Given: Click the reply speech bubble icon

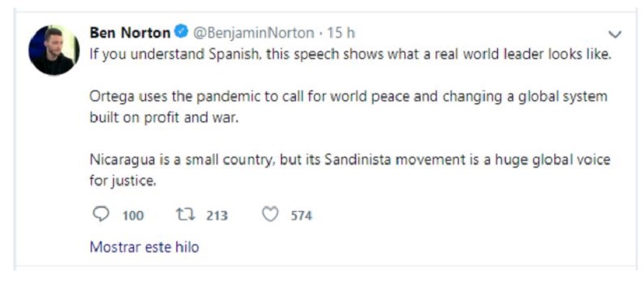Looking at the screenshot, I should tap(101, 214).
